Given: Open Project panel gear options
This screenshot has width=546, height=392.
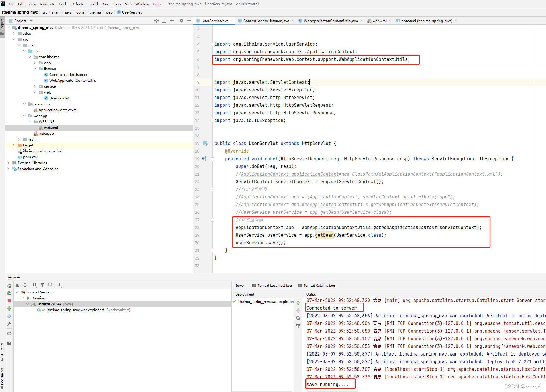Looking at the screenshot, I should pos(182,21).
